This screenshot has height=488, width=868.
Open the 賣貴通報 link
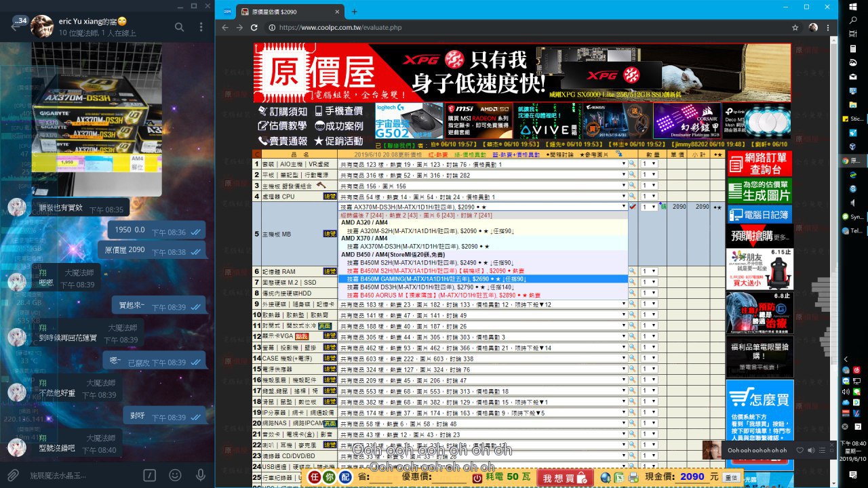click(x=283, y=141)
